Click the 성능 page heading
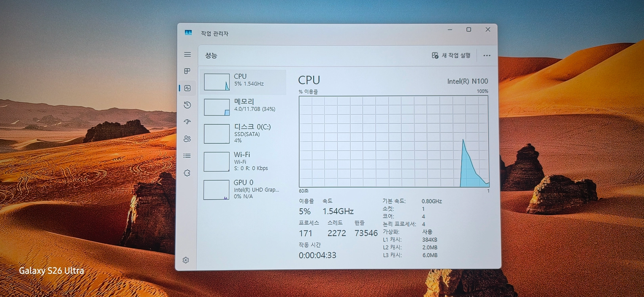The height and width of the screenshot is (297, 644). (211, 55)
